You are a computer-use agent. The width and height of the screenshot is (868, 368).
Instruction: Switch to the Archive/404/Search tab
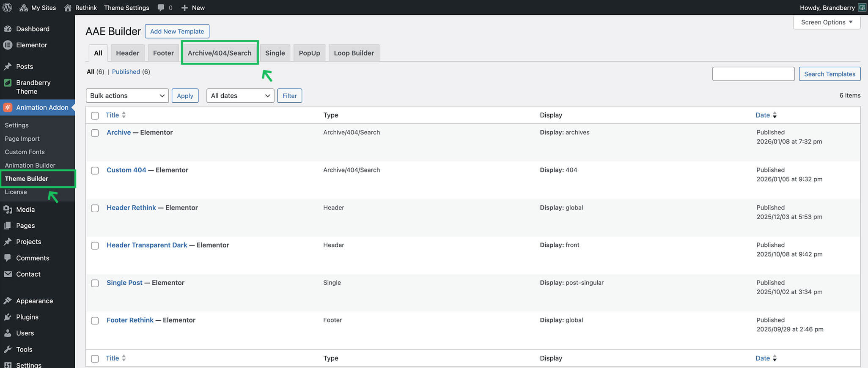pyautogui.click(x=220, y=53)
